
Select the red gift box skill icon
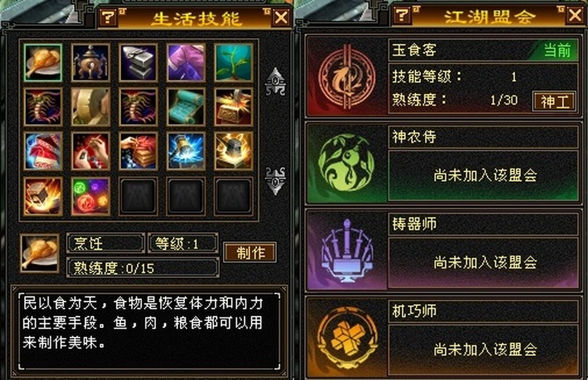click(x=42, y=151)
